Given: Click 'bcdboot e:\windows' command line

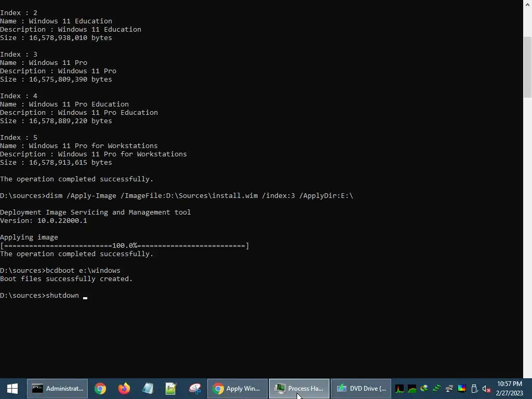Looking at the screenshot, I should point(60,270).
